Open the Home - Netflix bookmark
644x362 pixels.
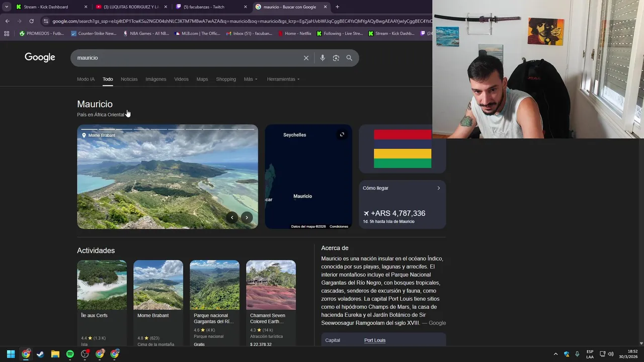(x=295, y=34)
